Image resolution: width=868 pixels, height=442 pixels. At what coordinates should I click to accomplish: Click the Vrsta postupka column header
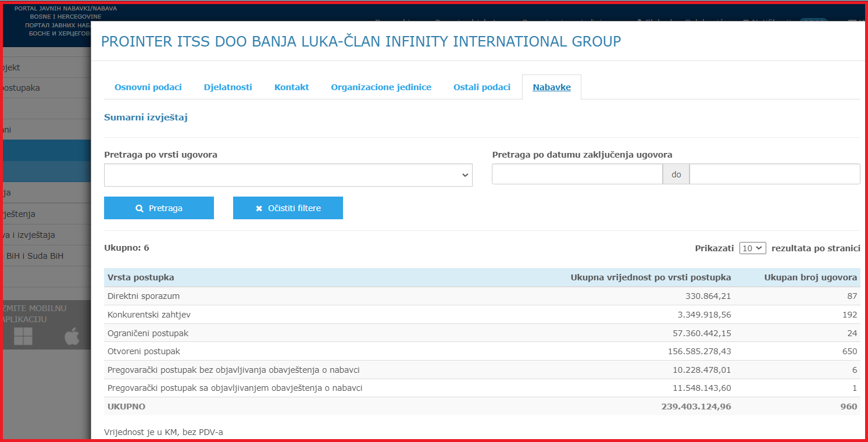[141, 277]
